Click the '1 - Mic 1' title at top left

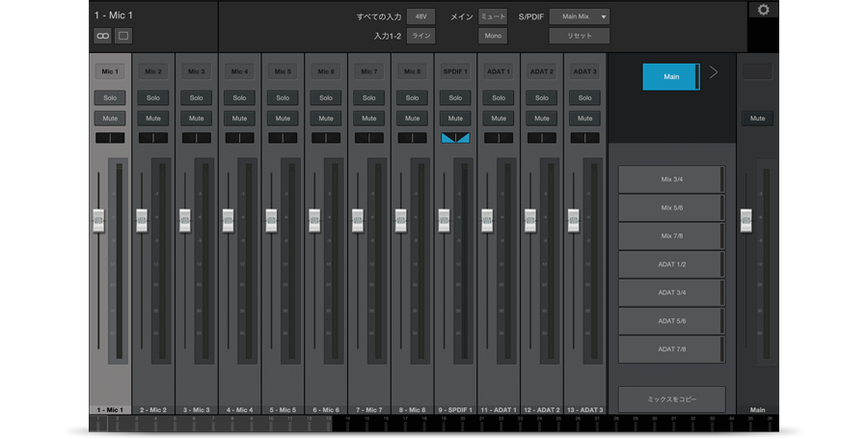pos(114,15)
